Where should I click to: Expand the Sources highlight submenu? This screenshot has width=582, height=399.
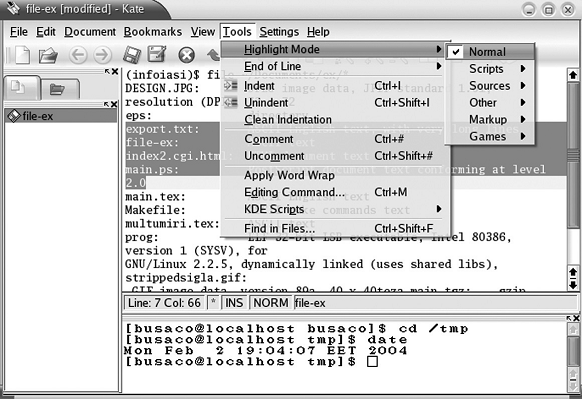pyautogui.click(x=490, y=86)
